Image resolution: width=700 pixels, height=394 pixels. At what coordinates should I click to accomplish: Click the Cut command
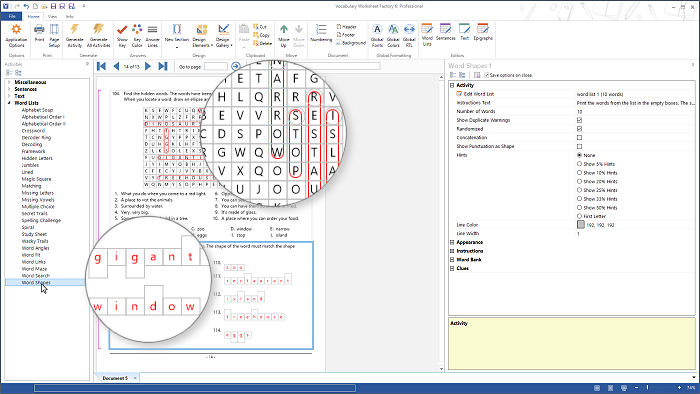pos(260,27)
